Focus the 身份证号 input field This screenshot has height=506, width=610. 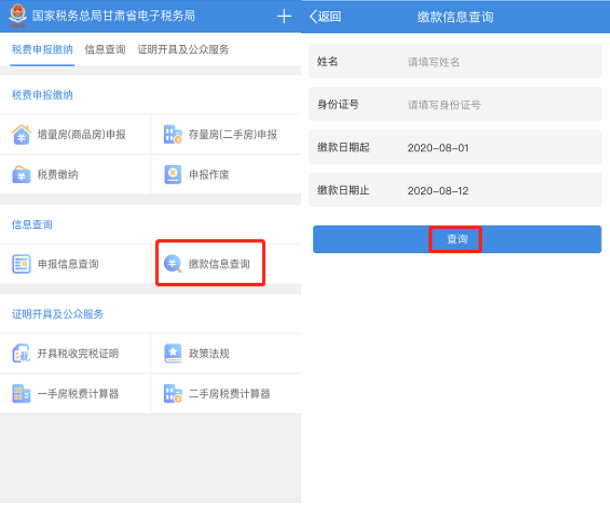pos(455,104)
